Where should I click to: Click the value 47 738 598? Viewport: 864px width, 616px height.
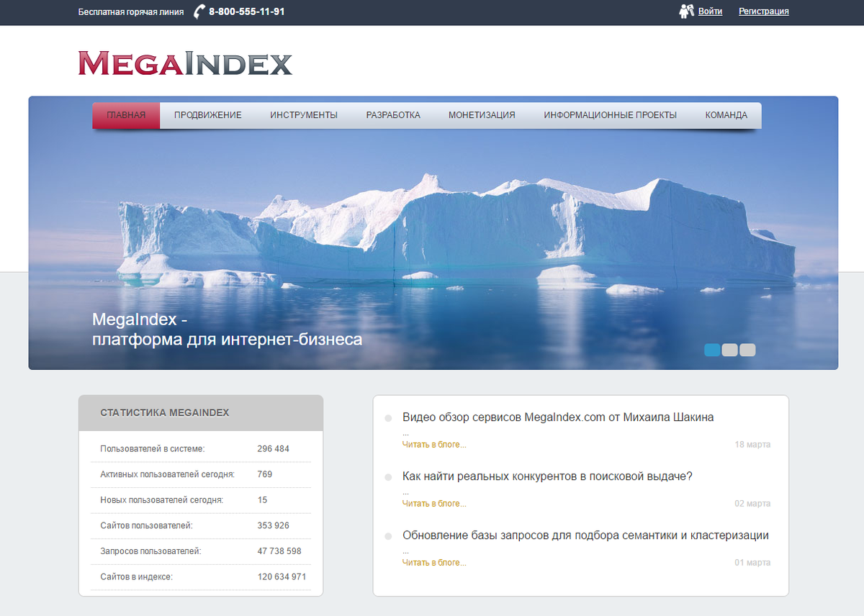[279, 551]
